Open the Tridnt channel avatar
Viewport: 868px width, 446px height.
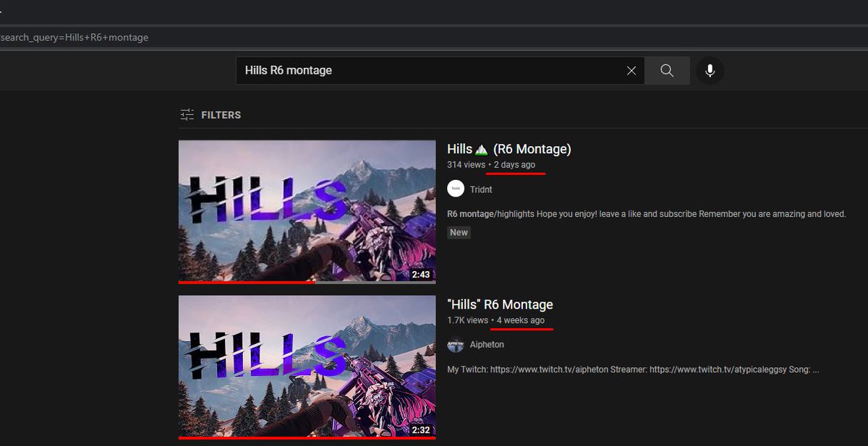(x=456, y=189)
